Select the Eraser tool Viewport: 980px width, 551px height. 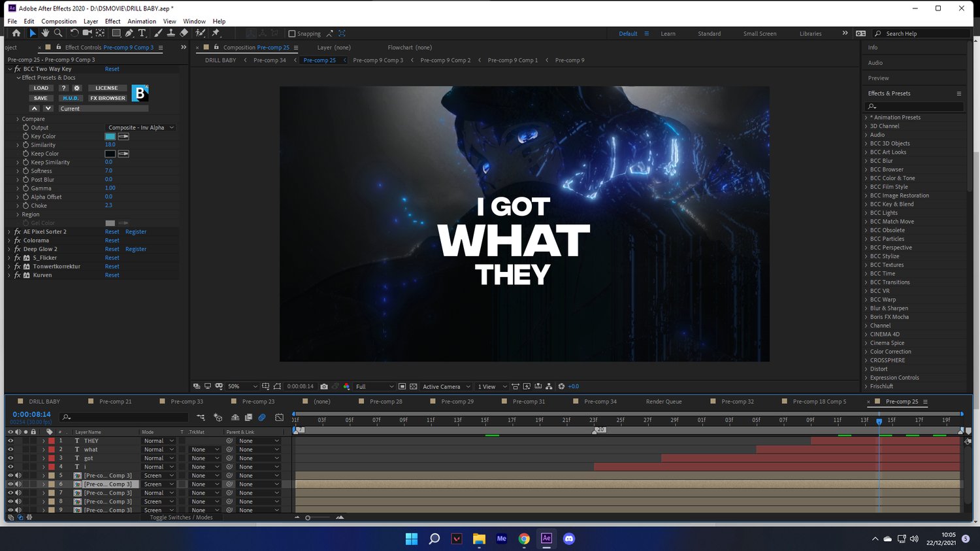pos(184,33)
